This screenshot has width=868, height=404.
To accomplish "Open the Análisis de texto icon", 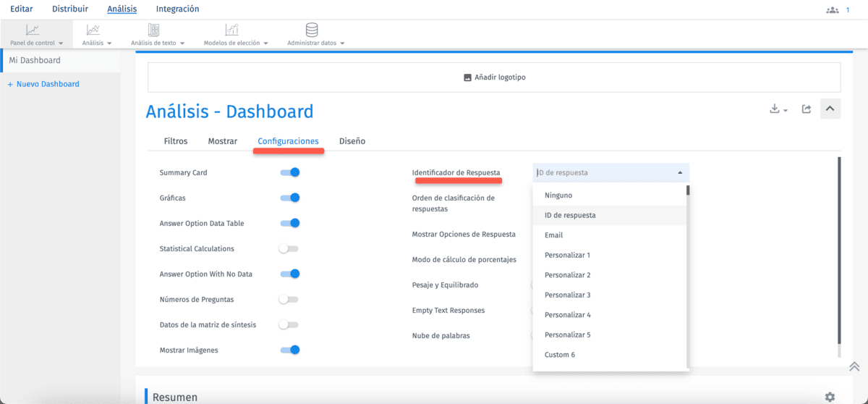I will pos(154,30).
